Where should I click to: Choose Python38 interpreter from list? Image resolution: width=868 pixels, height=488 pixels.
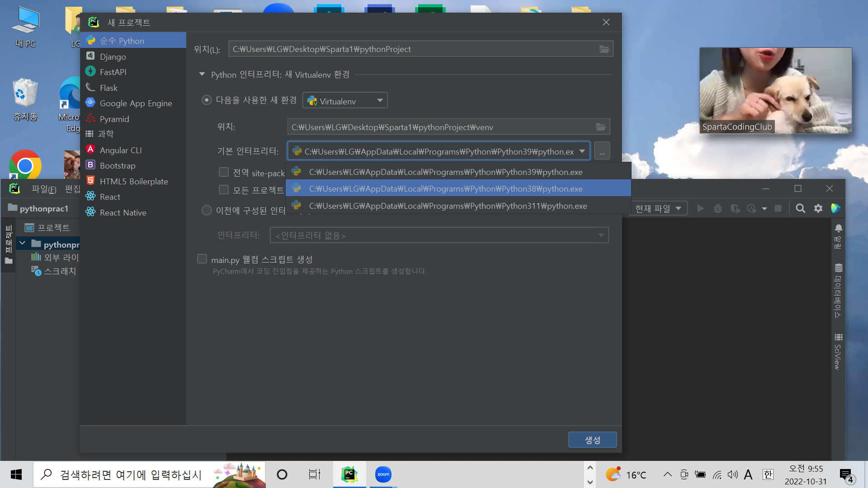tap(458, 188)
